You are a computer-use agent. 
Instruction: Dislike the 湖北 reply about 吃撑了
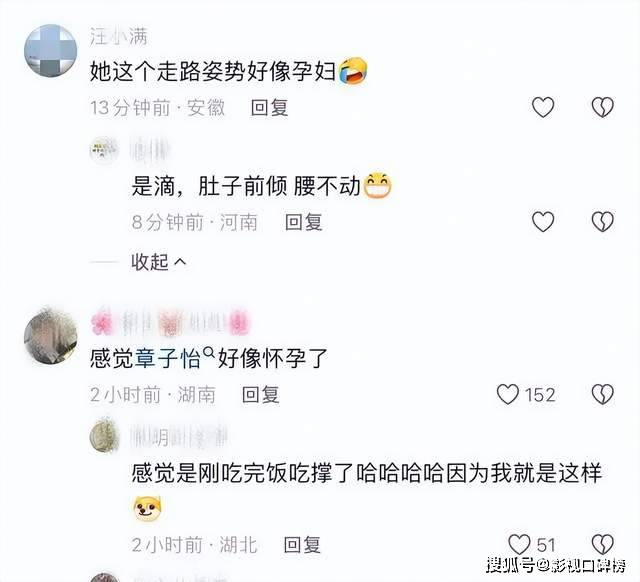tap(603, 544)
